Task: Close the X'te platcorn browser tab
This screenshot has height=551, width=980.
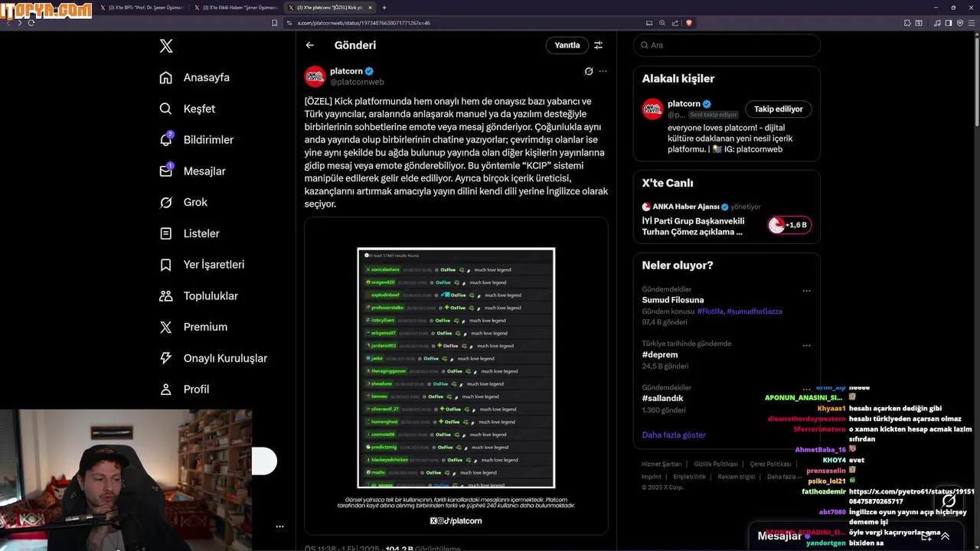Action: pyautogui.click(x=370, y=7)
